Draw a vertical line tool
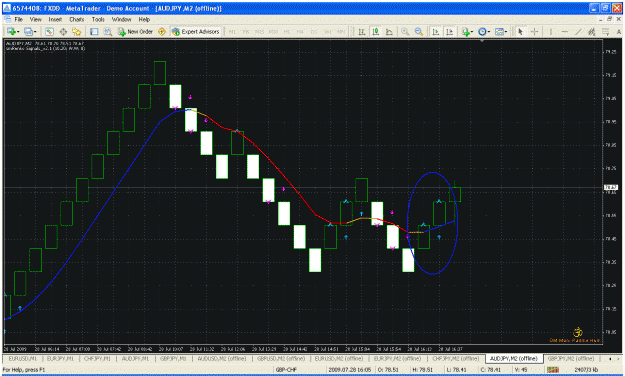This screenshot has width=625, height=376. pos(551,31)
